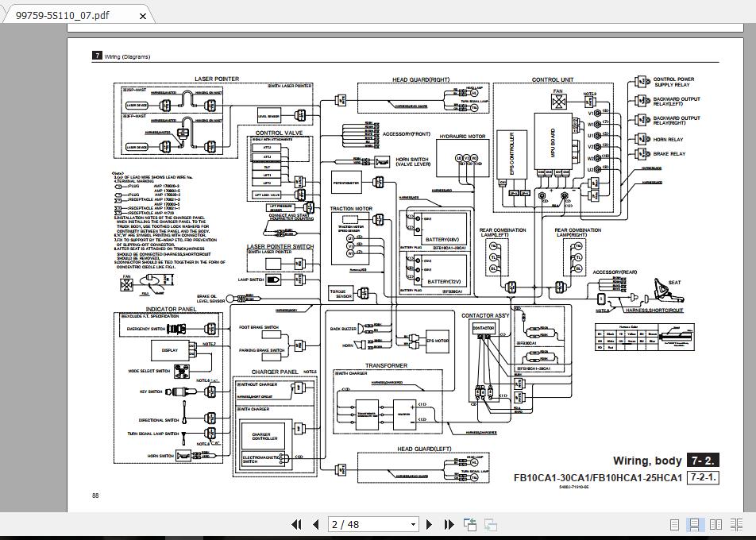Go to the next page
The image size is (756, 540).
pyautogui.click(x=429, y=524)
